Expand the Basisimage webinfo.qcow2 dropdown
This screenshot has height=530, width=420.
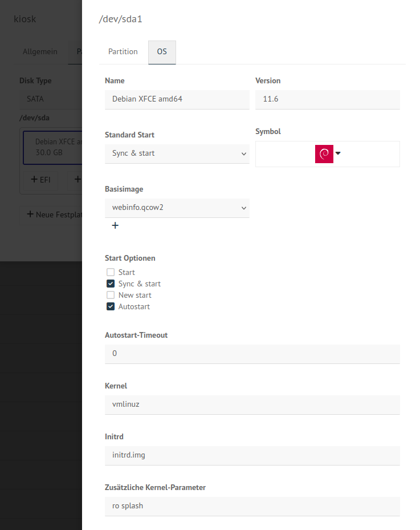(177, 208)
